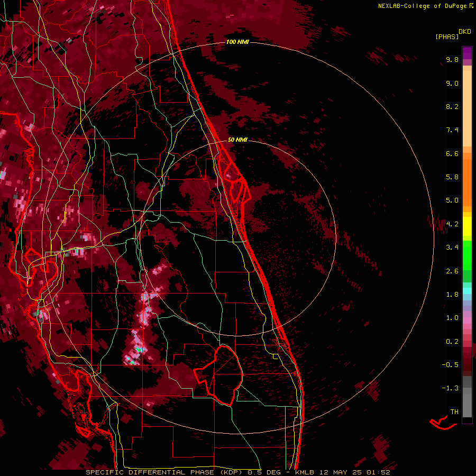Click the yellow segment of the color bar
Screen dimensions: 476x476
coord(467,226)
